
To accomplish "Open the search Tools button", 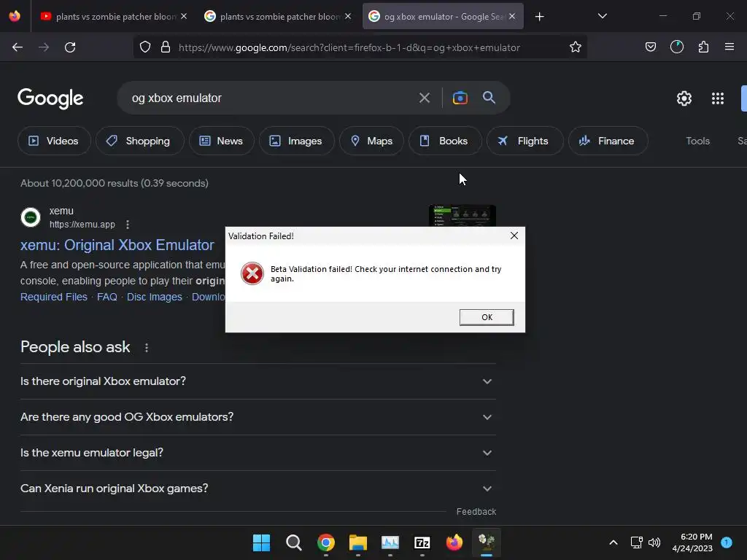I will 697,141.
